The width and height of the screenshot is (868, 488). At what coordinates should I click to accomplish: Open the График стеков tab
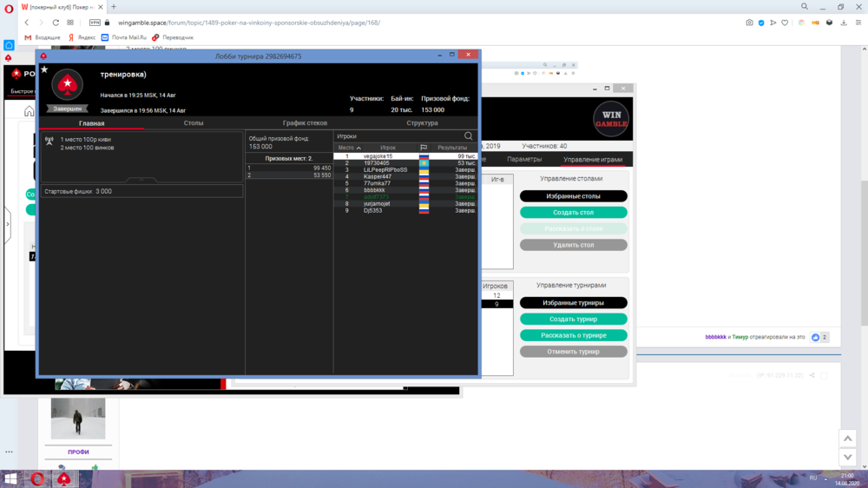305,123
